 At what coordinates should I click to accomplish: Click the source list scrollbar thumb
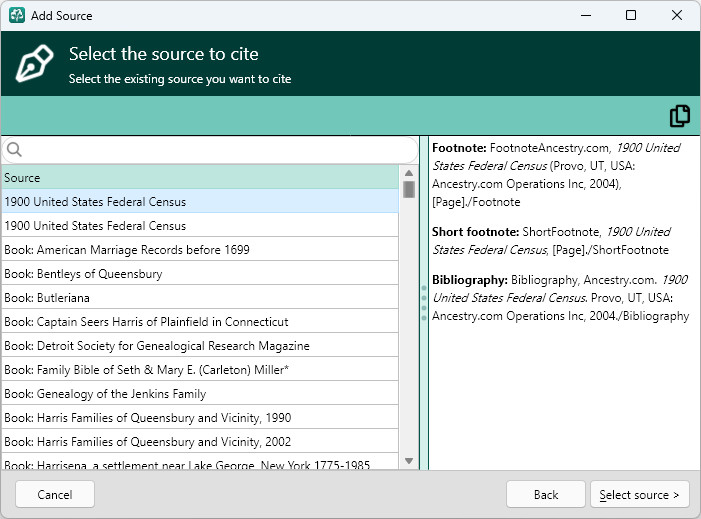pyautogui.click(x=409, y=189)
